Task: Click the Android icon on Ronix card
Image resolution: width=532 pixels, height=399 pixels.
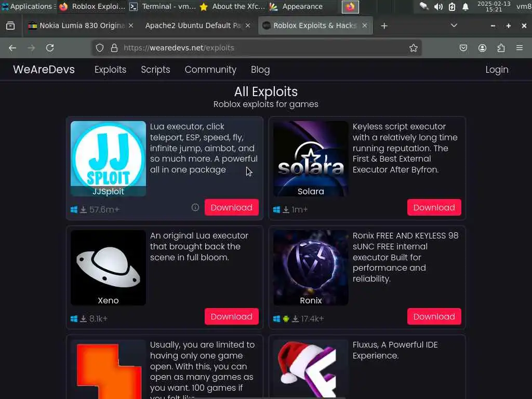Action: pos(286,319)
